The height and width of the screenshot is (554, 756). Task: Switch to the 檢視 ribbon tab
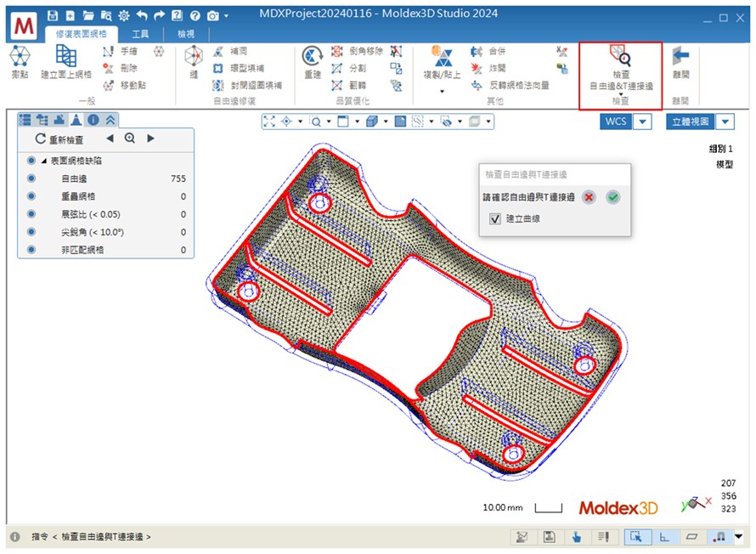[x=185, y=34]
